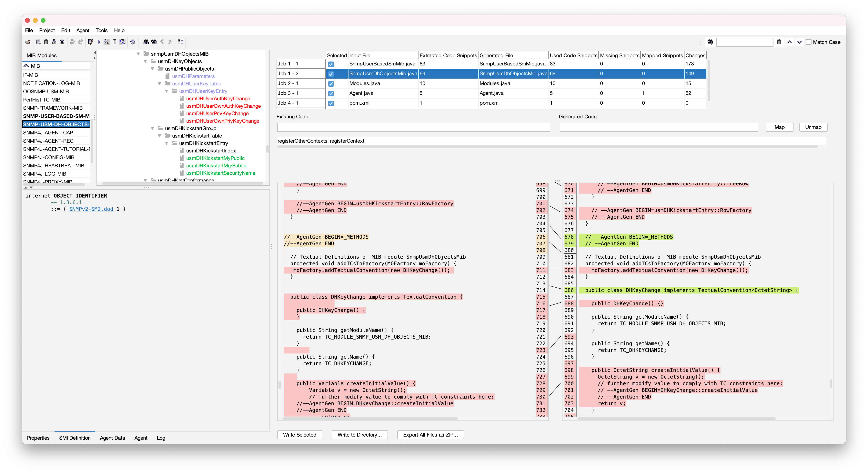Viewport: 868px width, 473px height.
Task: Click the magnifier preview toolbar icon
Action: [x=106, y=42]
